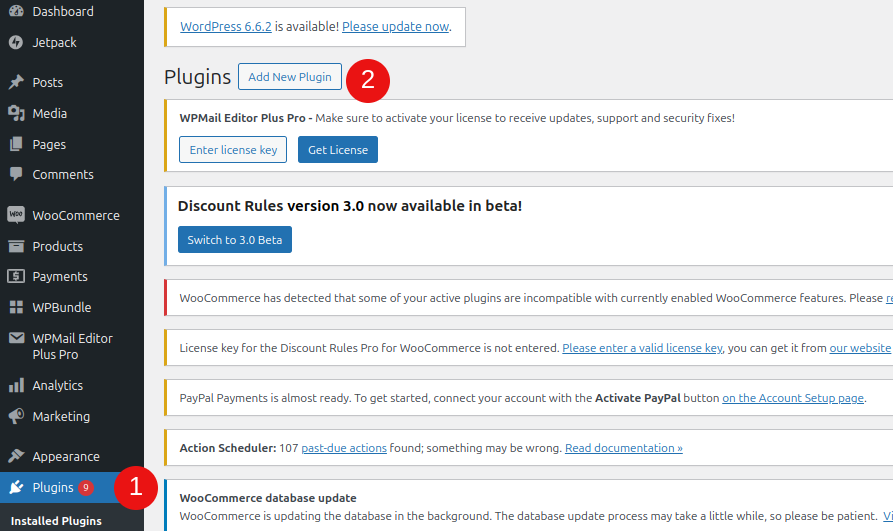Click the WooCommerce incompatible plugins notice text
This screenshot has width=893, height=531.
point(536,298)
